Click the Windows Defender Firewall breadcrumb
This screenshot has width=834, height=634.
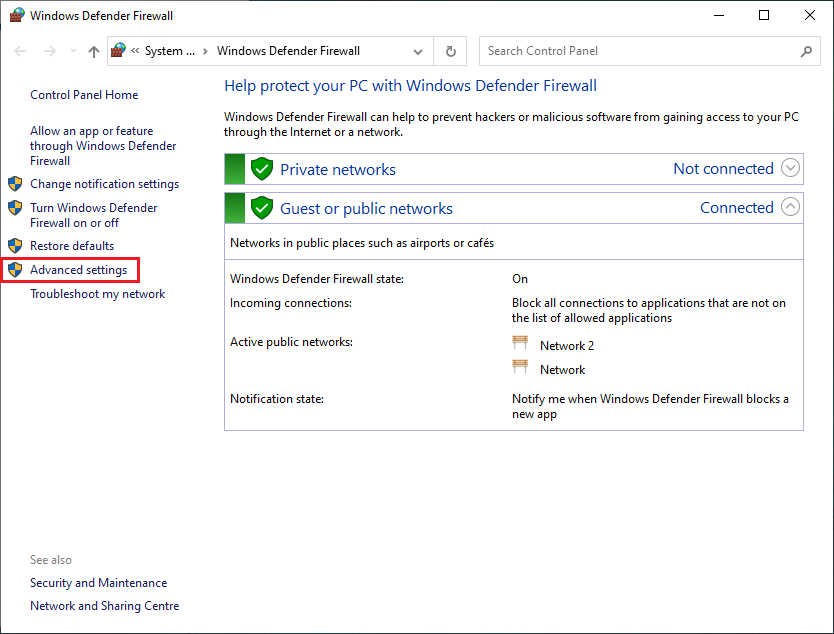pyautogui.click(x=288, y=51)
